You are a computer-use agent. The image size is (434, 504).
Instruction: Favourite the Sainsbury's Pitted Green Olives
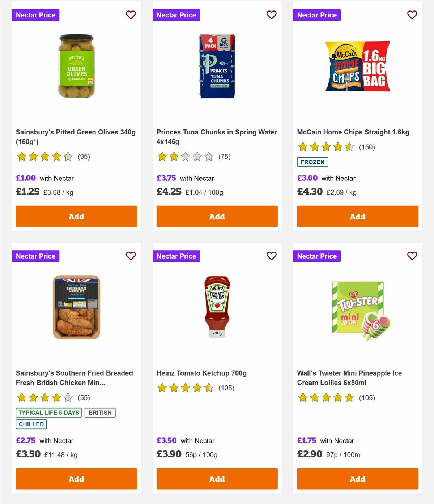click(131, 15)
